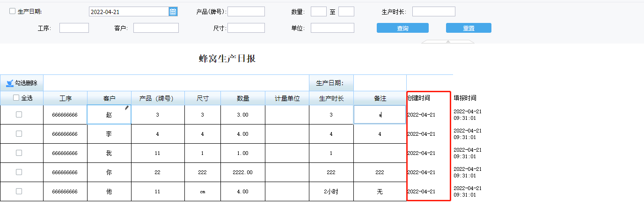Click the 勾选删除 button

pos(22,83)
